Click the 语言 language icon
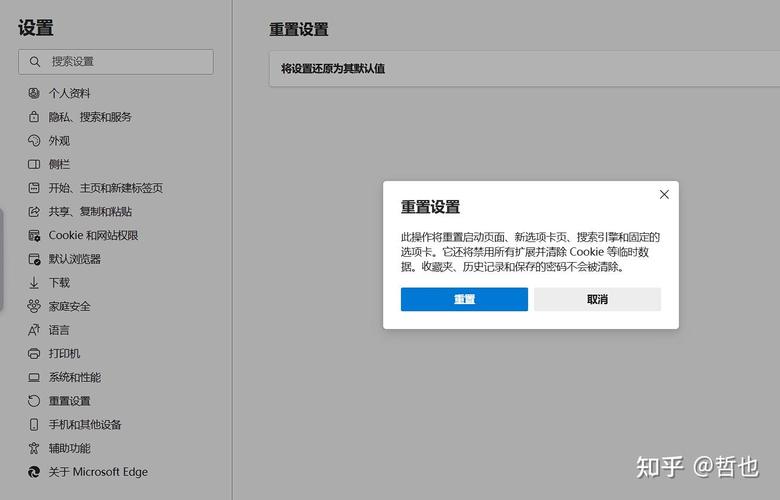 click(x=34, y=330)
